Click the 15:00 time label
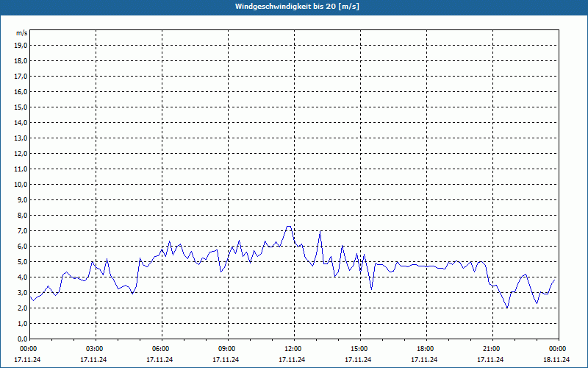This screenshot has width=588, height=368. [360, 349]
